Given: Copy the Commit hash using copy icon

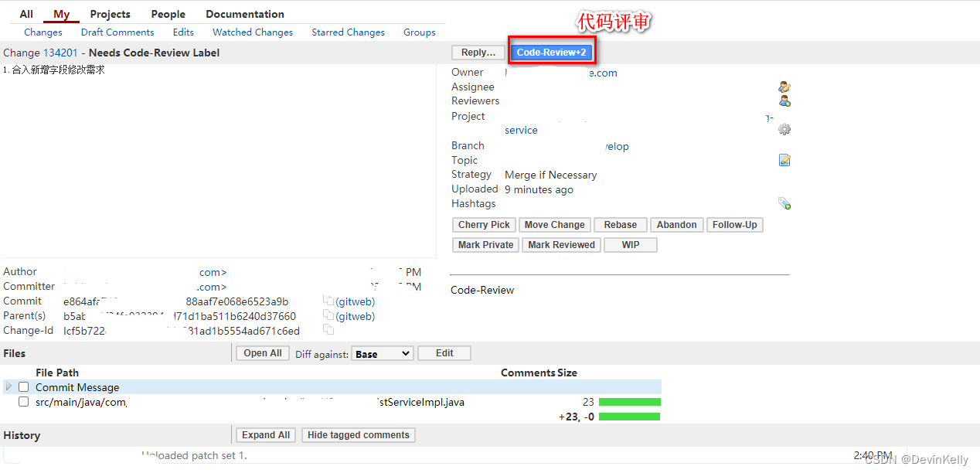Looking at the screenshot, I should (328, 301).
